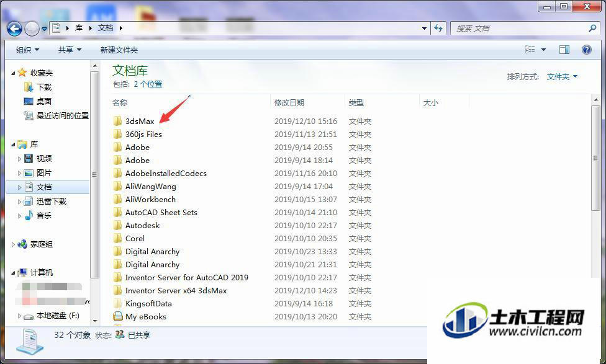Select the Autodesk folder
The height and width of the screenshot is (364, 606).
click(x=142, y=226)
